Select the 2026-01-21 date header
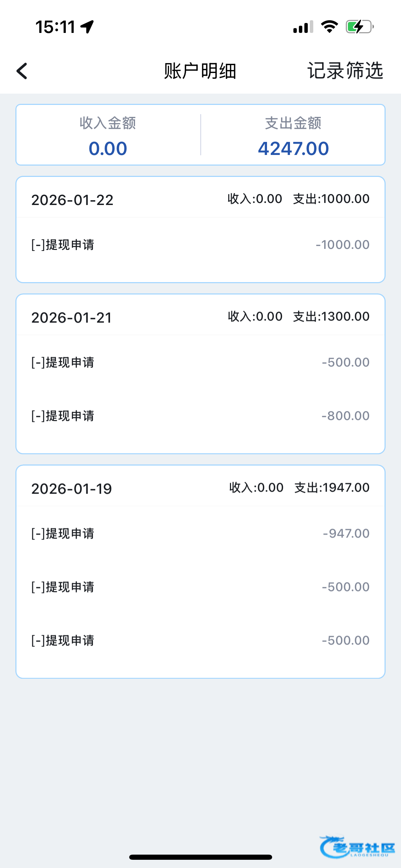401x868 pixels. pos(72,318)
